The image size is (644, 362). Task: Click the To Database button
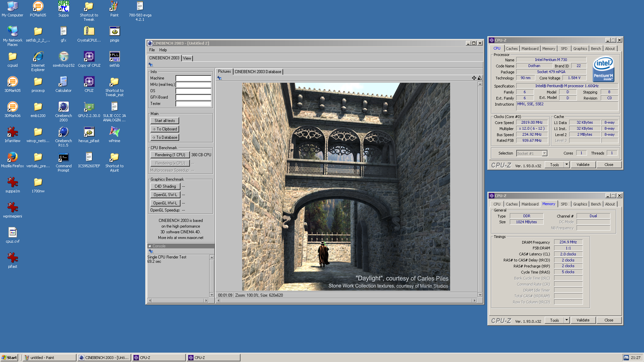165,137
